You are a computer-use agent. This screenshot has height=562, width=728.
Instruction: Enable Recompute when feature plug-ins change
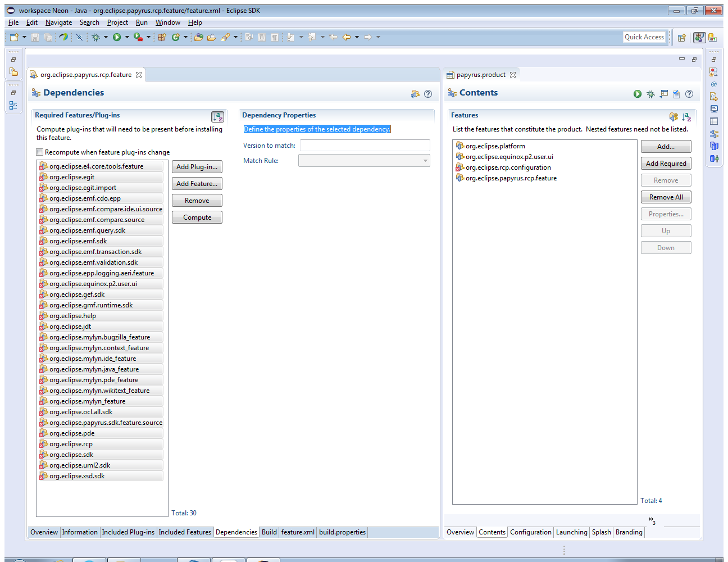[x=40, y=152]
